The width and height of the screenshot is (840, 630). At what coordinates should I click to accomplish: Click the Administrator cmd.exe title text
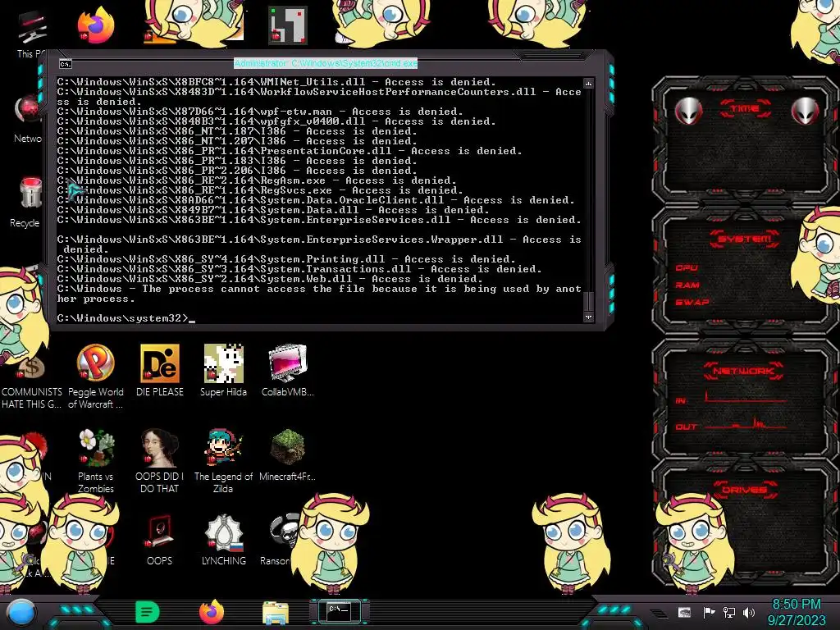pyautogui.click(x=326, y=63)
